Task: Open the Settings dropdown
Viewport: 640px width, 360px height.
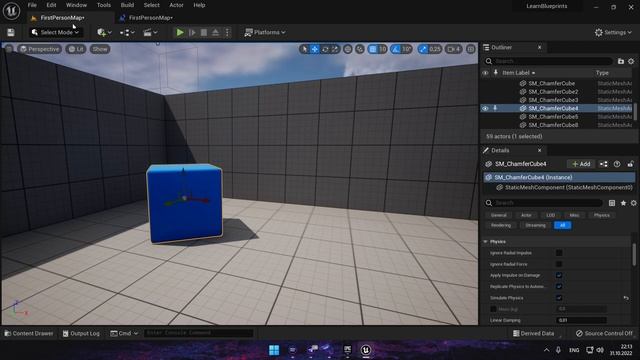Action: click(613, 32)
